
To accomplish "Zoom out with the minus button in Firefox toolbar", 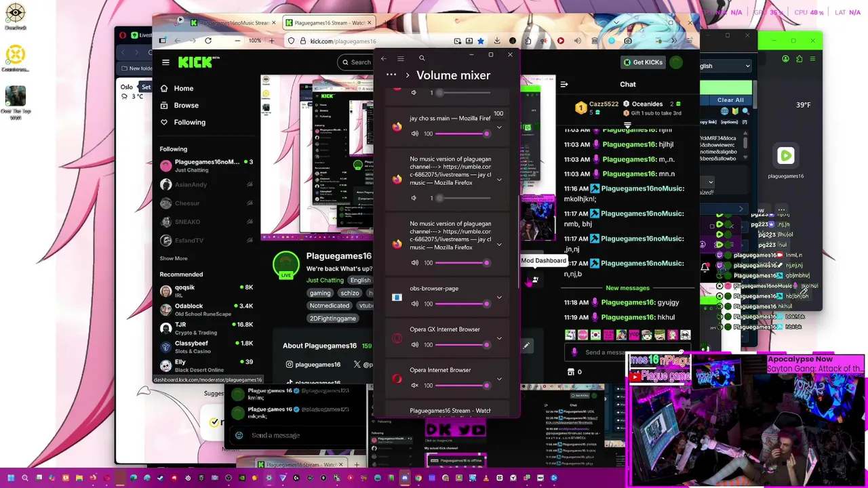I will 237,41.
